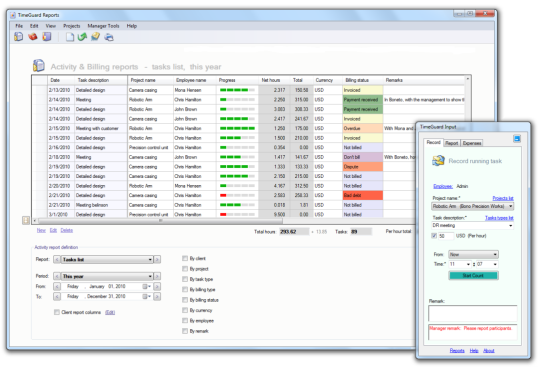Switch to the Expenses tab
Viewport: 540px width, 369px height.
click(x=471, y=143)
